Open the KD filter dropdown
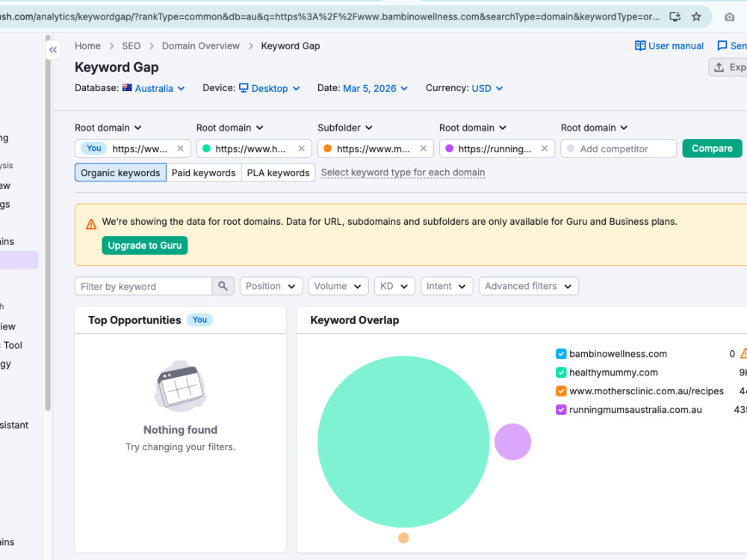This screenshot has height=560, width=747. point(394,286)
